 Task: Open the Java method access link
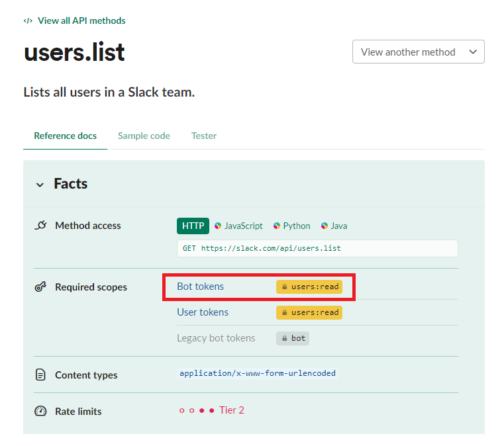pos(339,226)
